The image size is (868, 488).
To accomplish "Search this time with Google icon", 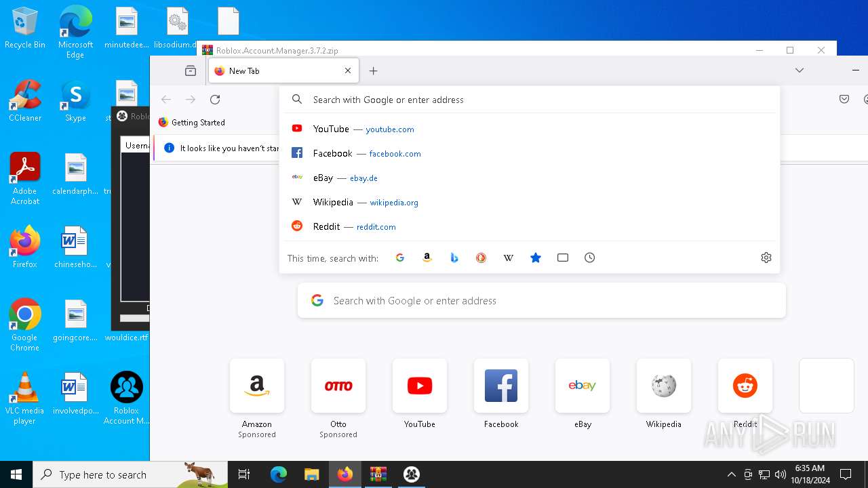I will click(400, 258).
